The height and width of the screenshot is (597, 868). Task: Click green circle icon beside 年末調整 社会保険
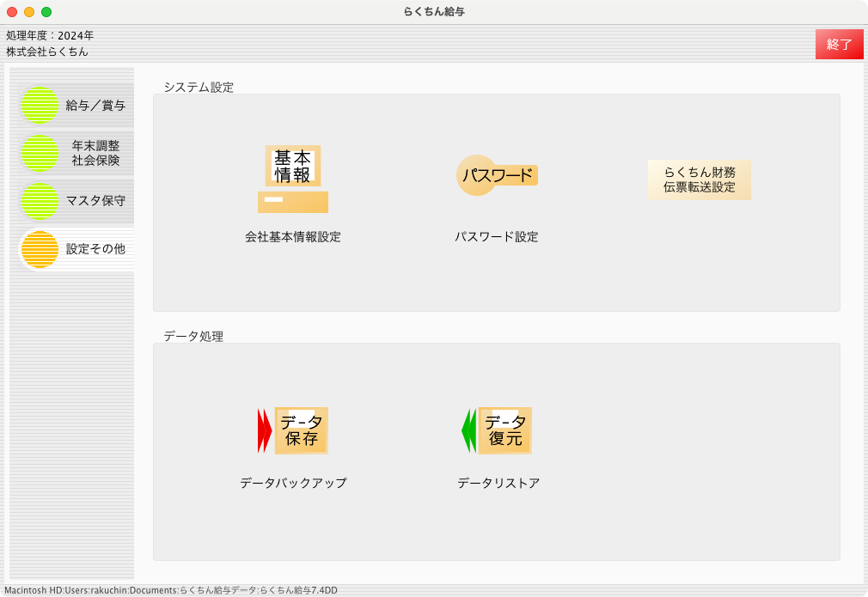40,153
